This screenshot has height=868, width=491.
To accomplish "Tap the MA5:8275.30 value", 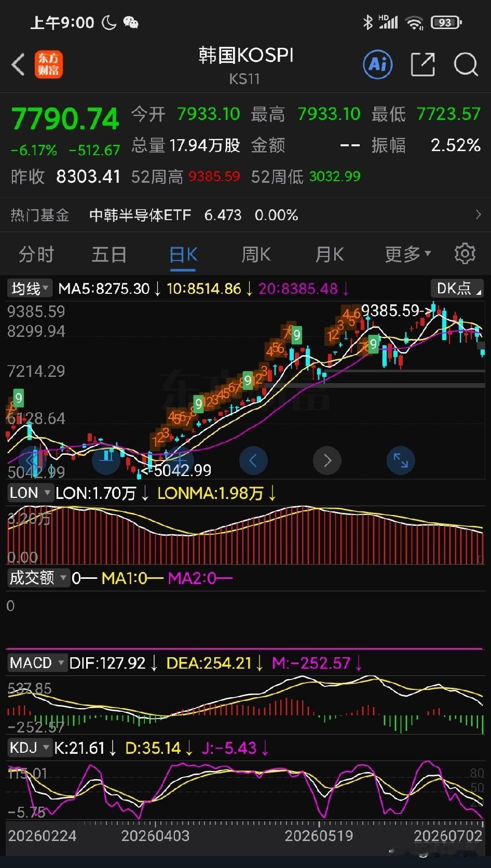I will coord(104,289).
